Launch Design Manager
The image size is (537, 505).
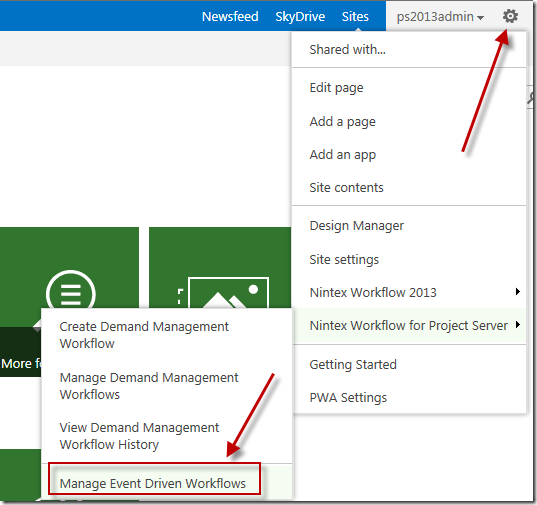(409, 226)
